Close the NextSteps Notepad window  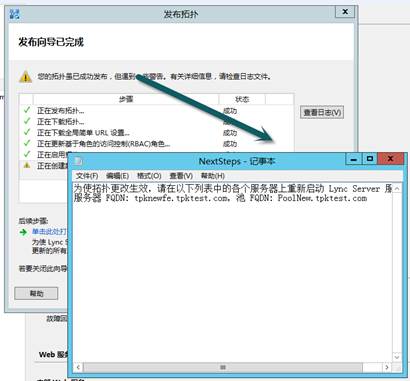pyautogui.click(x=390, y=159)
